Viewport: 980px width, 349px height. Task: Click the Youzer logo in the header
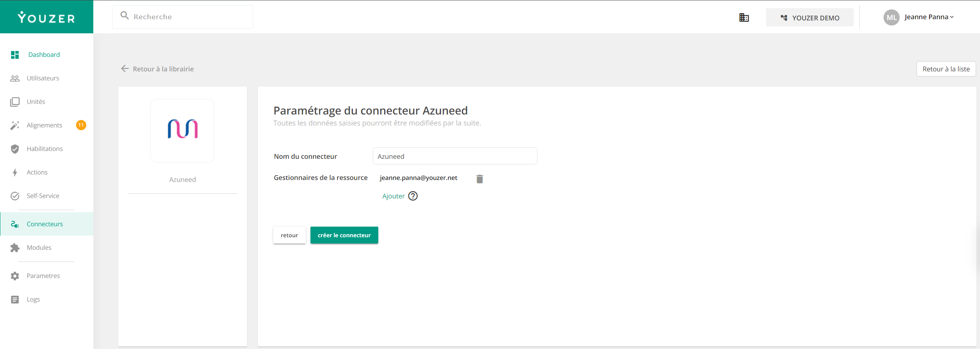pyautogui.click(x=46, y=17)
